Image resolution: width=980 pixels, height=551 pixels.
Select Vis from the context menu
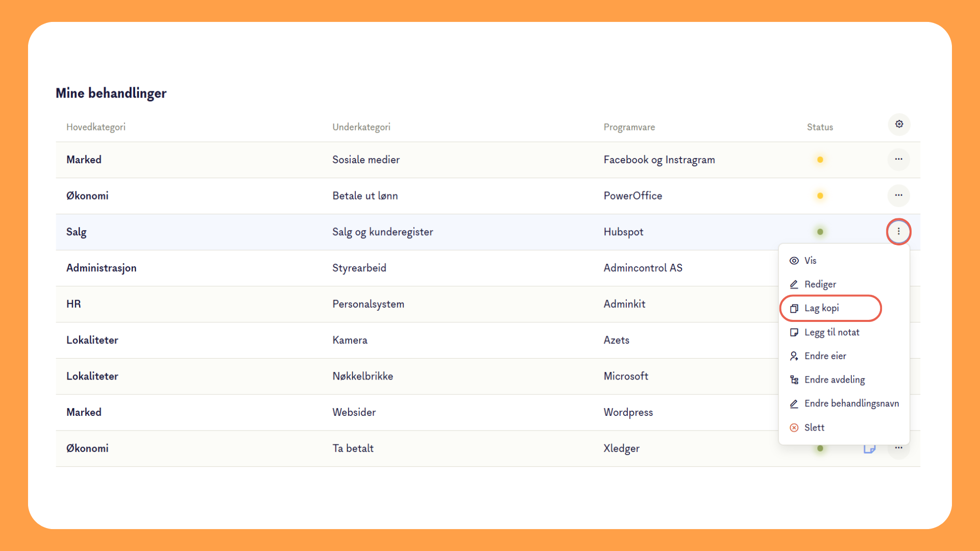[810, 261]
